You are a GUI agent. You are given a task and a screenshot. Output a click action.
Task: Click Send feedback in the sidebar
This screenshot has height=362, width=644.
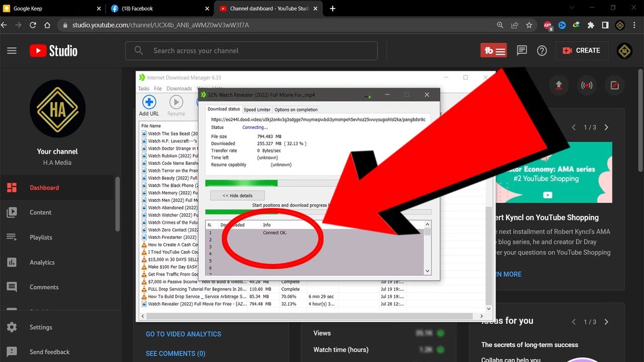click(x=57, y=352)
